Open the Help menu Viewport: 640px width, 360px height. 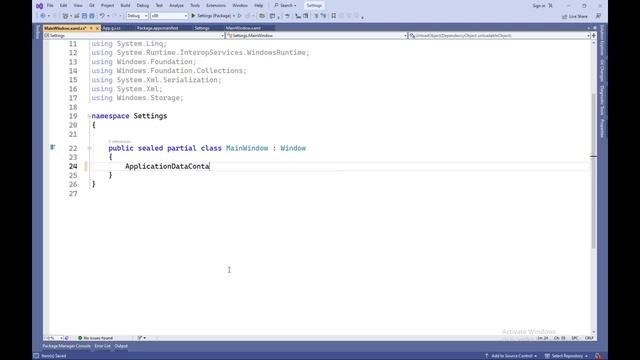point(258,6)
